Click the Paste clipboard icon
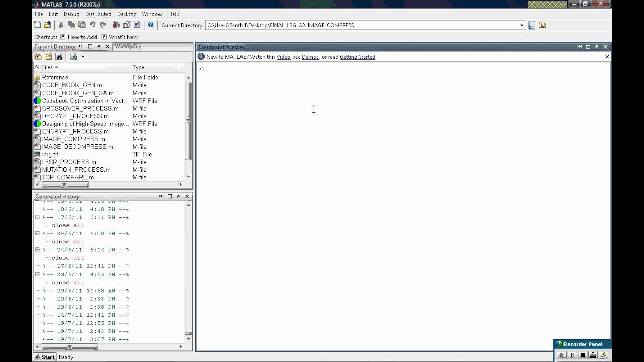 [x=82, y=25]
